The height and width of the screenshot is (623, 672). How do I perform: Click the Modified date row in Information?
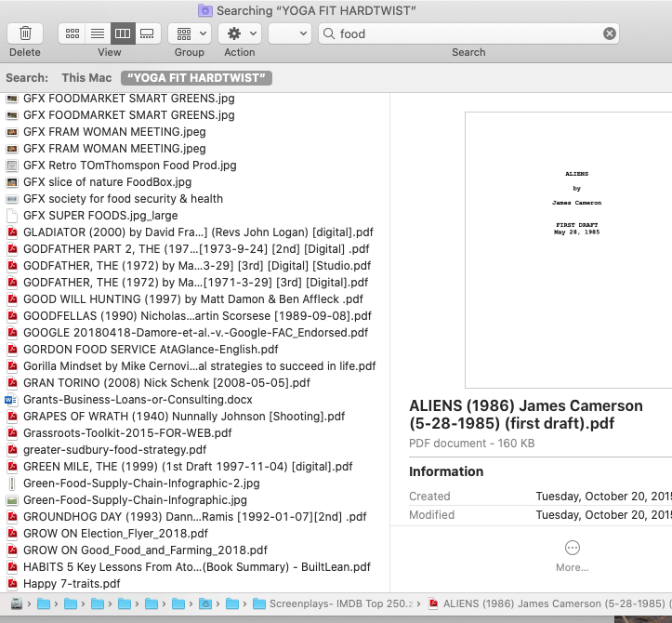point(540,514)
